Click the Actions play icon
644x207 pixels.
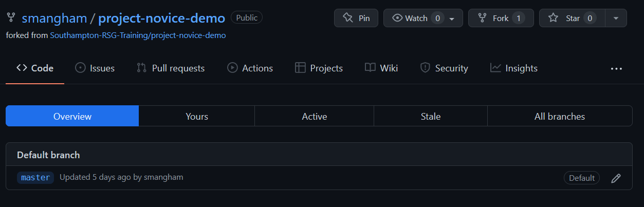click(x=232, y=68)
